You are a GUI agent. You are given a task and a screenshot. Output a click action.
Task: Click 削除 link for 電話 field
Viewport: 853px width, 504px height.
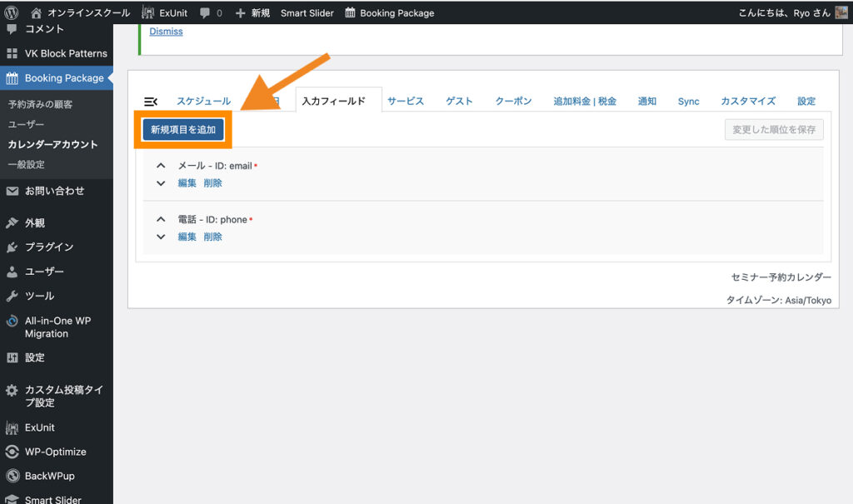pos(212,237)
